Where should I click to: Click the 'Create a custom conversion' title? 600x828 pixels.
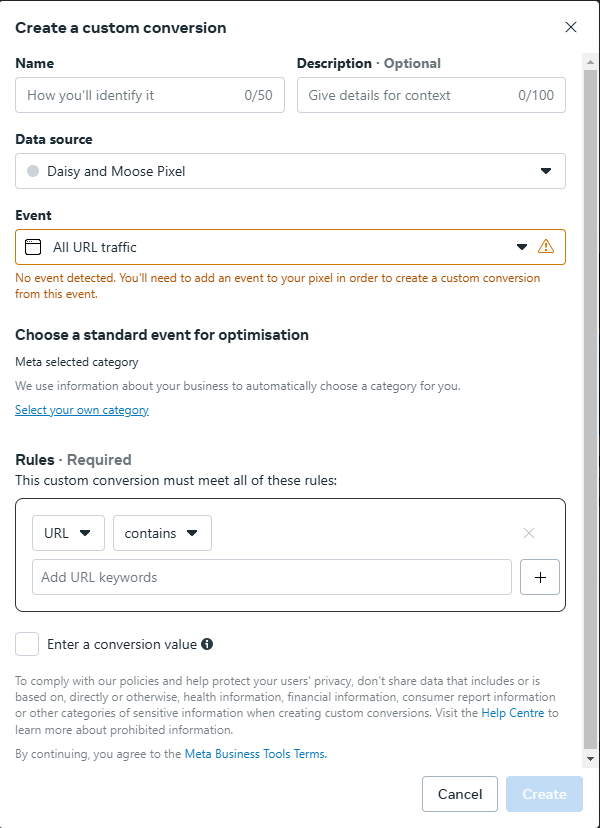tap(120, 27)
